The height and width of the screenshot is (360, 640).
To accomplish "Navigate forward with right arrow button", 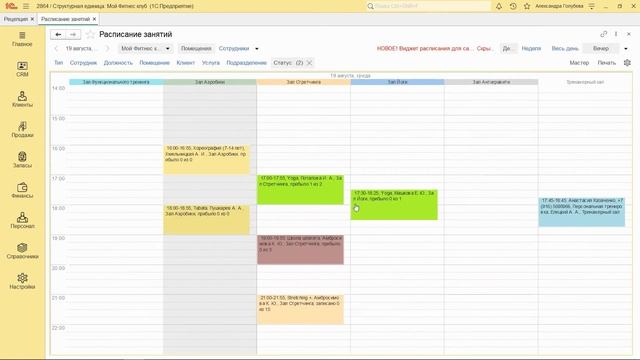I will pos(73,35).
